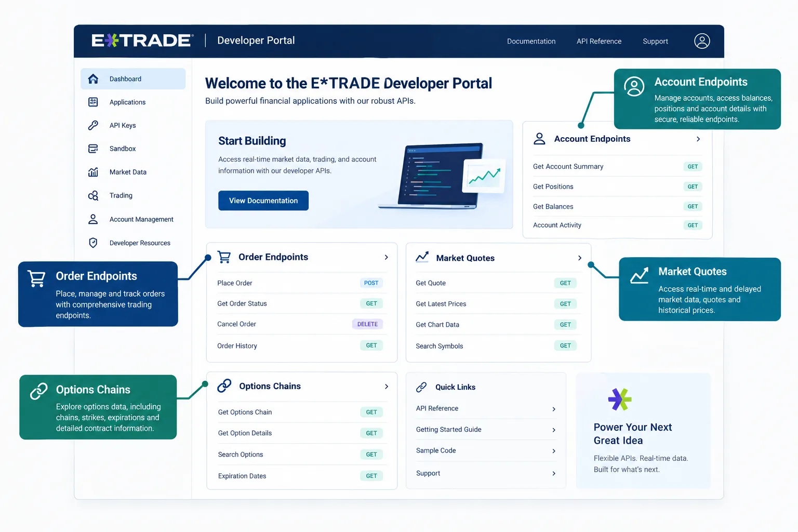Viewport: 798px width, 532px height.
Task: Click the Developer Resources shield icon
Action: tap(93, 243)
